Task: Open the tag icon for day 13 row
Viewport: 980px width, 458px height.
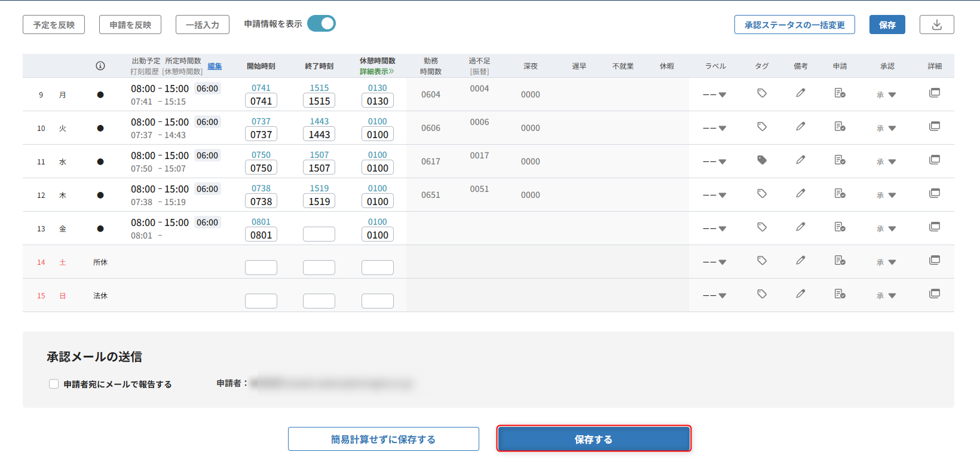Action: click(762, 227)
